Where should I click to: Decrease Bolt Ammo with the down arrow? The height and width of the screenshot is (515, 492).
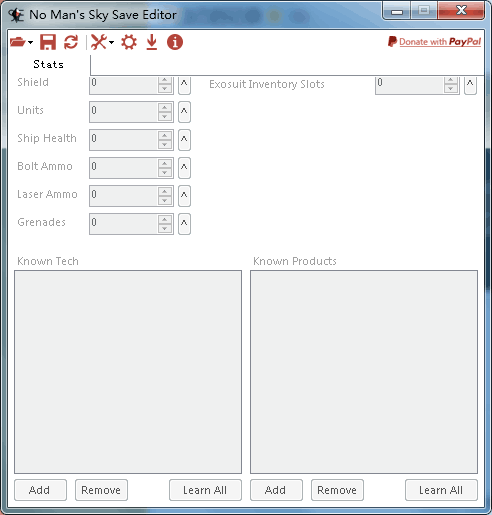pyautogui.click(x=165, y=172)
